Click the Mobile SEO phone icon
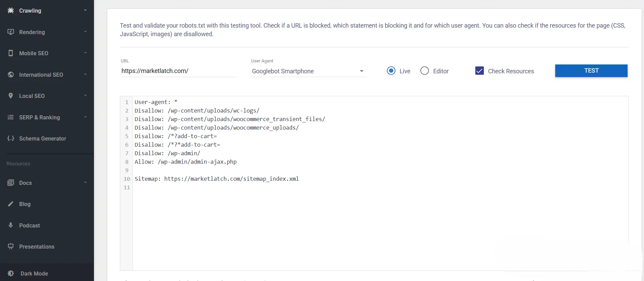 click(x=11, y=53)
